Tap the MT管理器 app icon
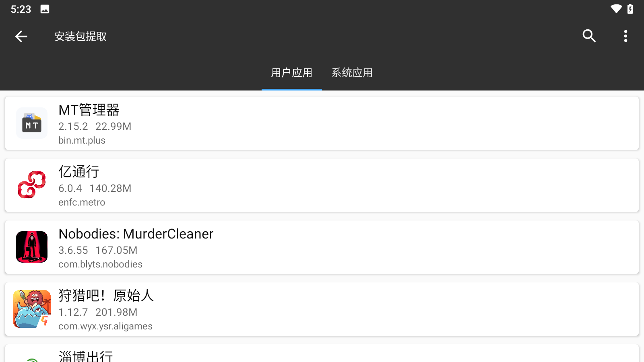 tap(31, 123)
